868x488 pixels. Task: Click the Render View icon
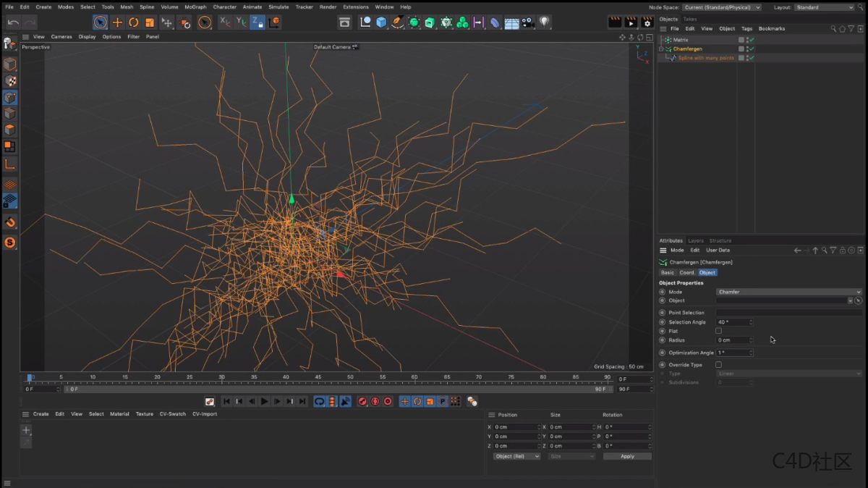pyautogui.click(x=615, y=22)
